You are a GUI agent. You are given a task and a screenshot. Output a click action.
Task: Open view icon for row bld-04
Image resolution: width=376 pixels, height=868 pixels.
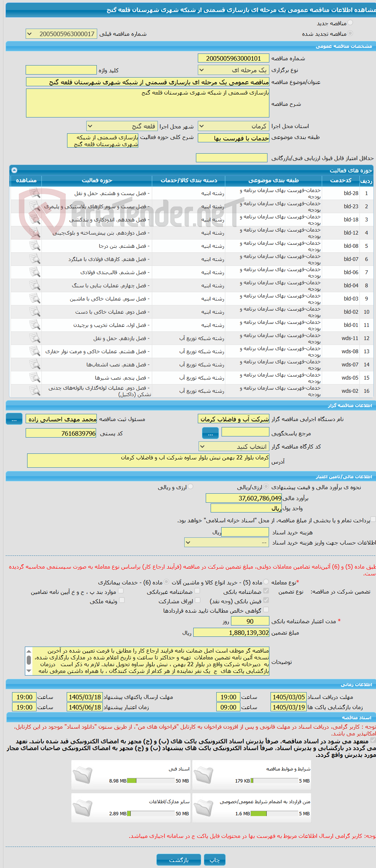35,285
